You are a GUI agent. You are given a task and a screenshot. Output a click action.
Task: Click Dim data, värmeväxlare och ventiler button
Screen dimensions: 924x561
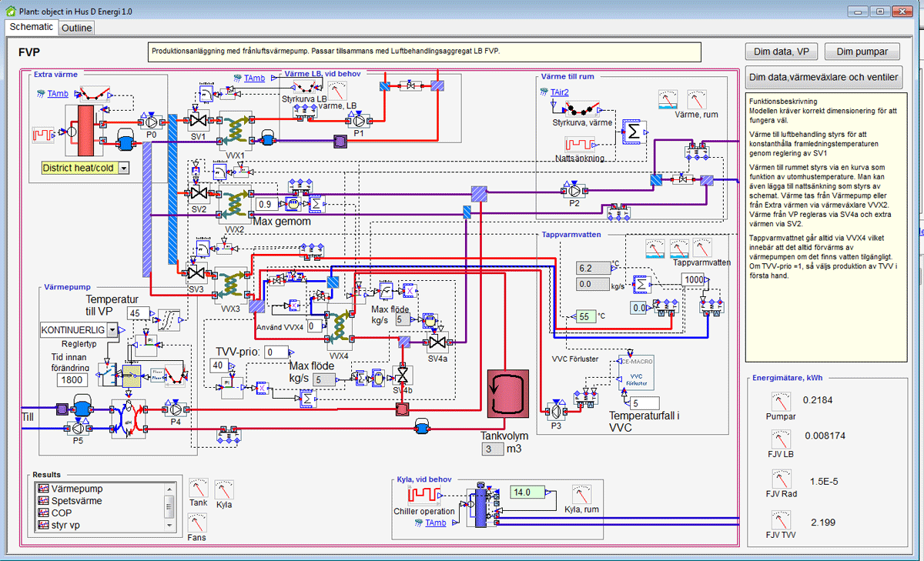coord(825,77)
